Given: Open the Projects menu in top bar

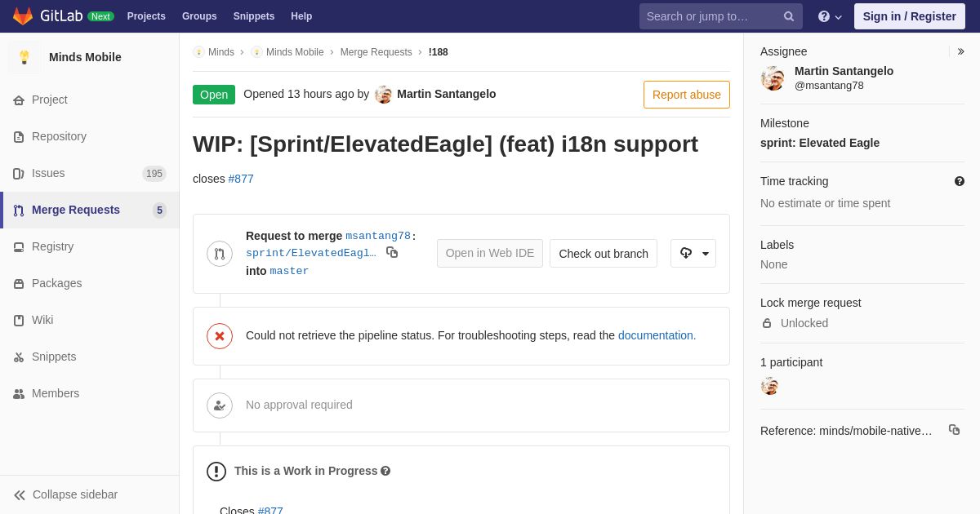Looking at the screenshot, I should [x=146, y=16].
